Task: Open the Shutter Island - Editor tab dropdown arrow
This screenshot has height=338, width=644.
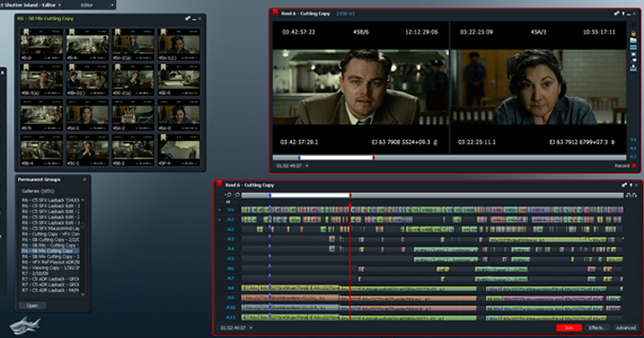Action: coord(60,5)
